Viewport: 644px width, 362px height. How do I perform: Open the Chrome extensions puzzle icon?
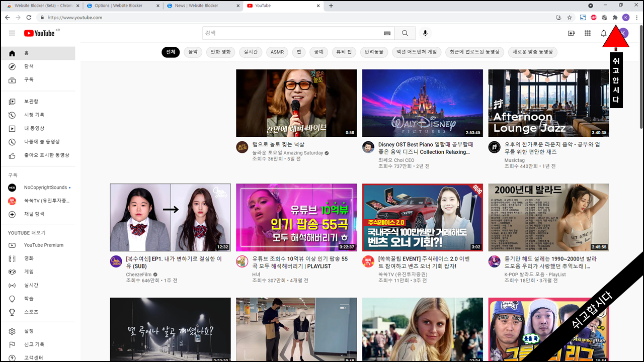pos(615,17)
